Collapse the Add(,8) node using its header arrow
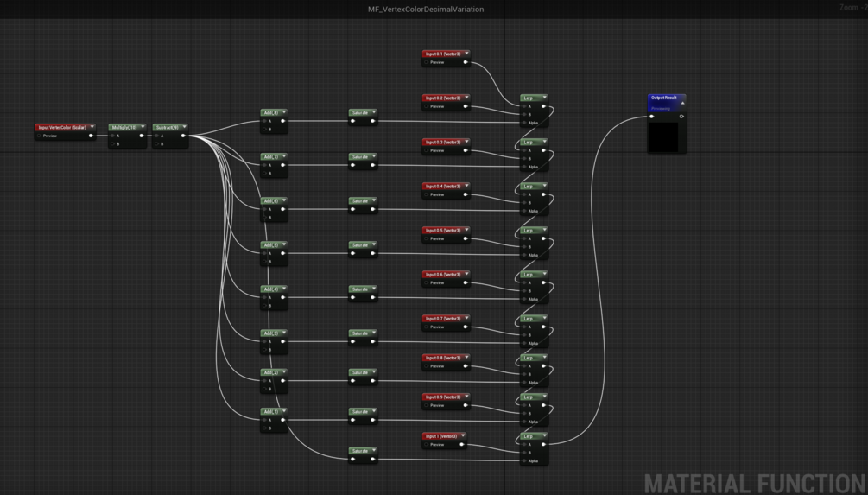The image size is (868, 495). click(x=284, y=112)
